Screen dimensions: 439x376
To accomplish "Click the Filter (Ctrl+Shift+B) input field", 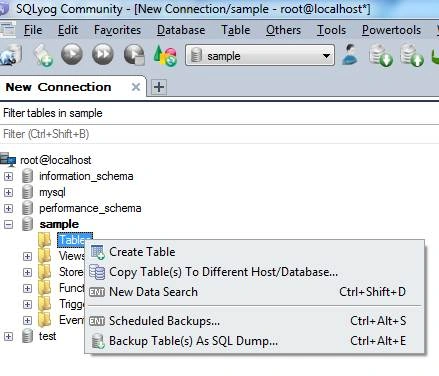I will click(219, 134).
